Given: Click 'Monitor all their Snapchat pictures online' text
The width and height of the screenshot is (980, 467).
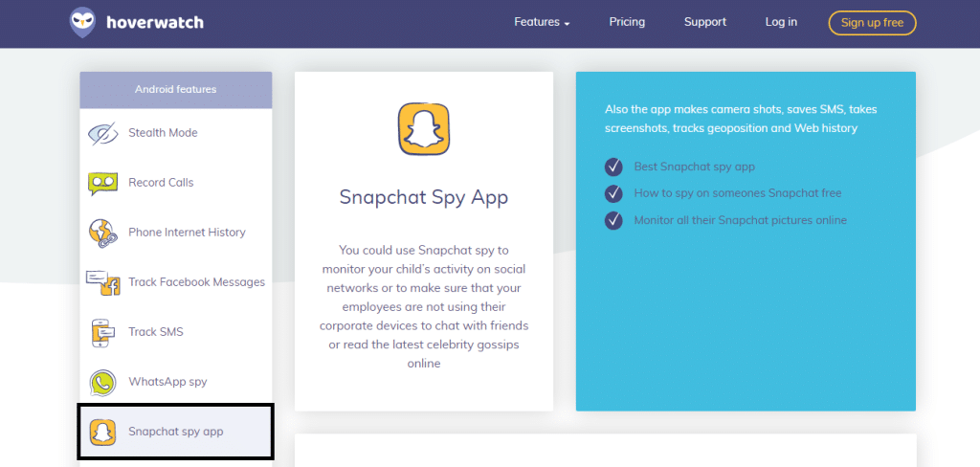Looking at the screenshot, I should (x=741, y=220).
